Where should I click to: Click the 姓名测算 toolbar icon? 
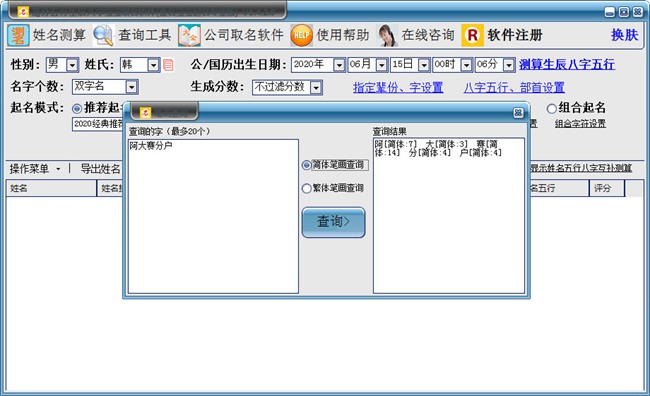tap(18, 35)
